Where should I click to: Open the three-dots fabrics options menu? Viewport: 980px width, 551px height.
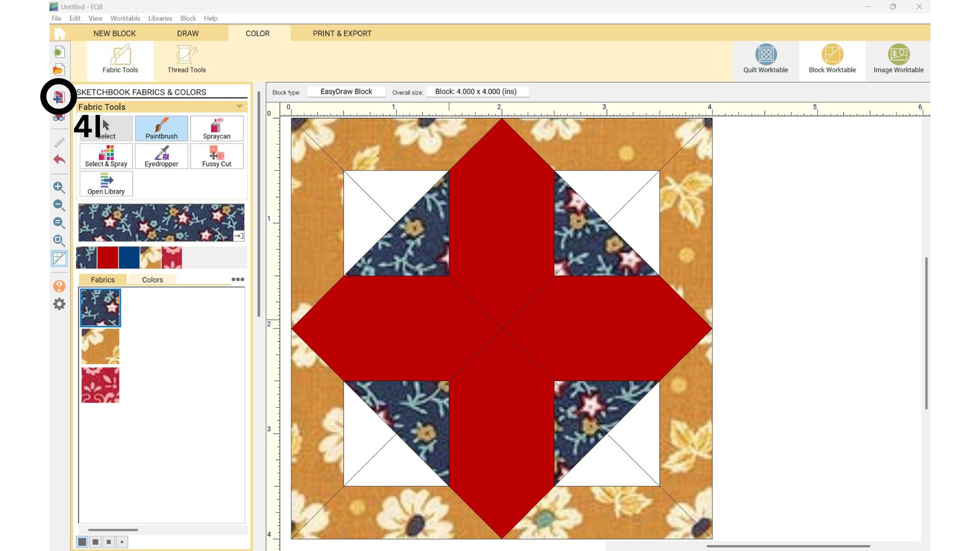tap(237, 279)
